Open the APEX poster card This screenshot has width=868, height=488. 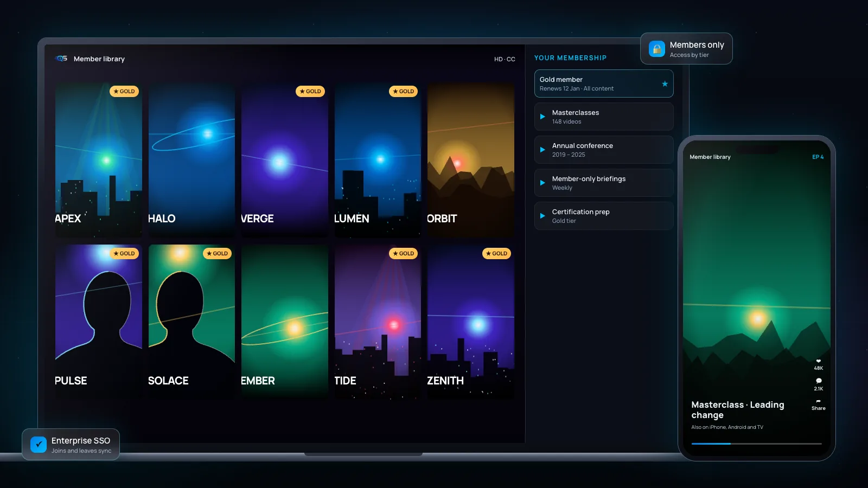(x=99, y=160)
